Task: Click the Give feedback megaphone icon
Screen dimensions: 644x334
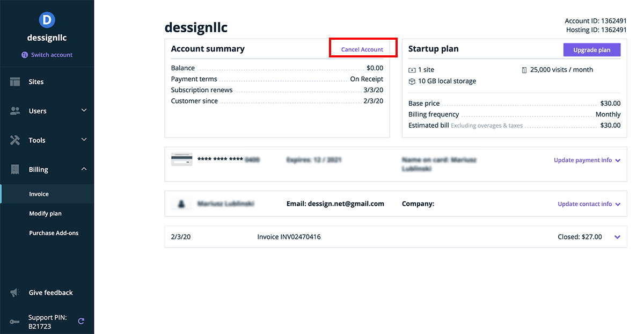Action: coord(15,293)
